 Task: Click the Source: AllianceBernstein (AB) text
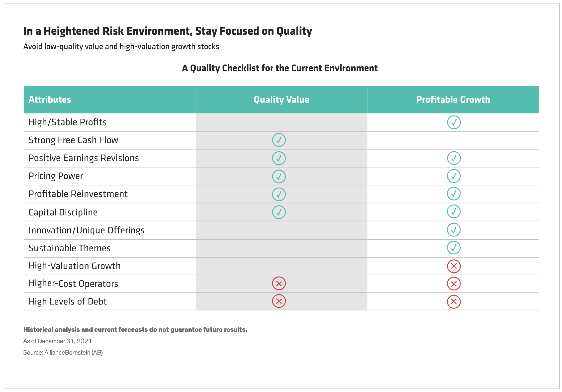(x=63, y=352)
